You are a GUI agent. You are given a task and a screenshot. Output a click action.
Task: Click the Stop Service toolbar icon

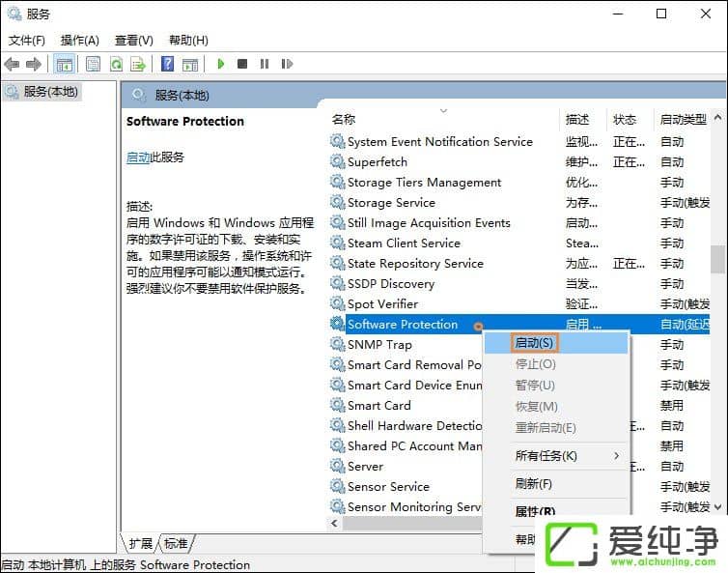(241, 64)
